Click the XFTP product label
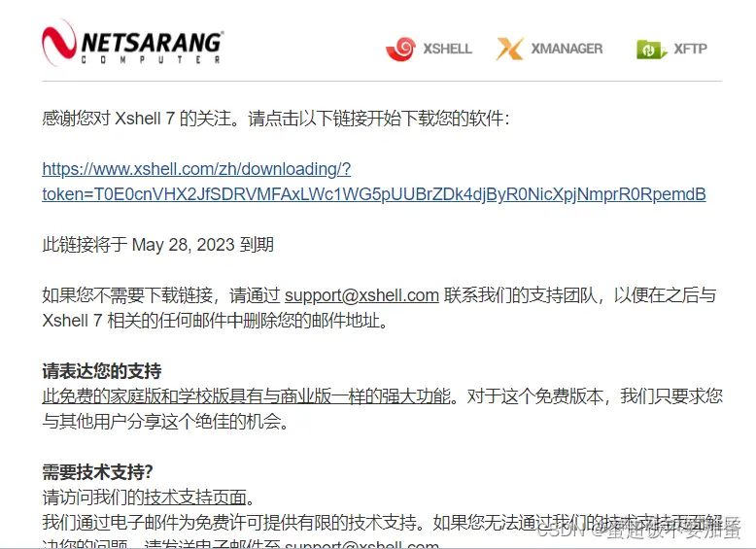 pyautogui.click(x=691, y=49)
